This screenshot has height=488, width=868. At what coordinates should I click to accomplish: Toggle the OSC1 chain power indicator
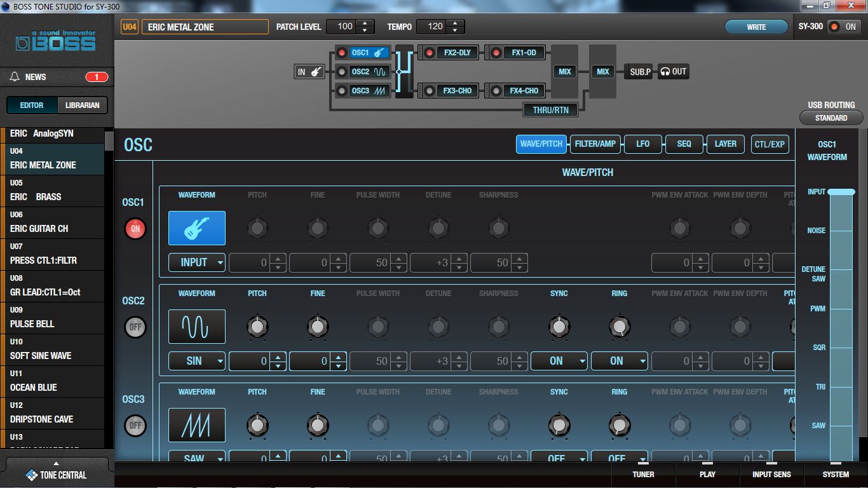[342, 53]
